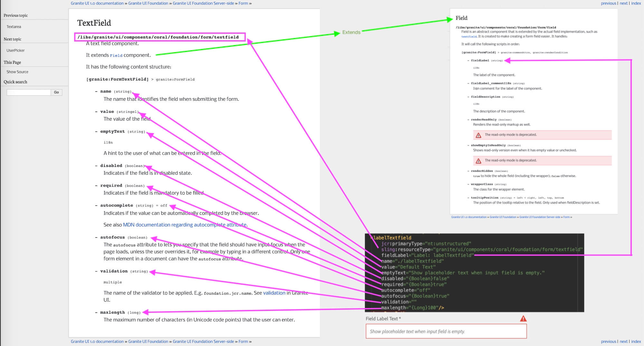Go to previous topic 'Textarea'
Image resolution: width=644 pixels, height=346 pixels.
(x=14, y=26)
